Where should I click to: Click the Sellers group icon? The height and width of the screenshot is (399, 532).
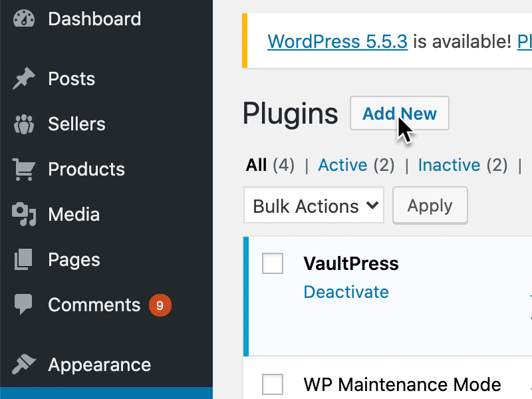point(24,124)
